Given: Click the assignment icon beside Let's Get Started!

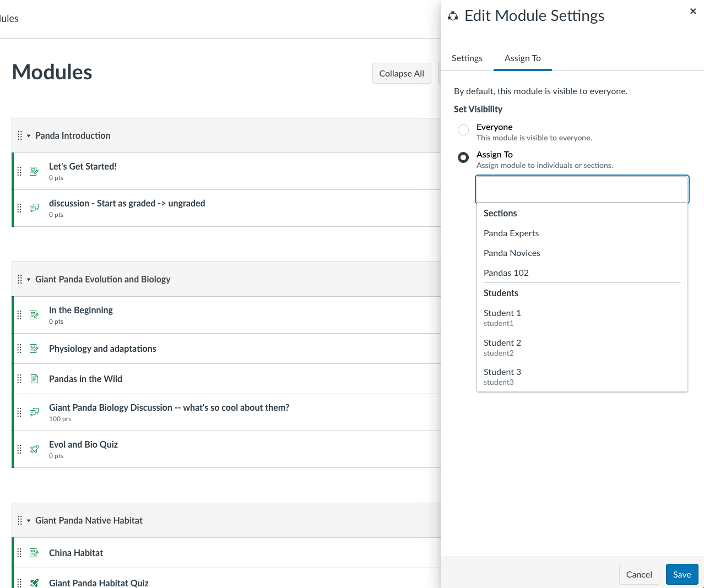Looking at the screenshot, I should (34, 171).
